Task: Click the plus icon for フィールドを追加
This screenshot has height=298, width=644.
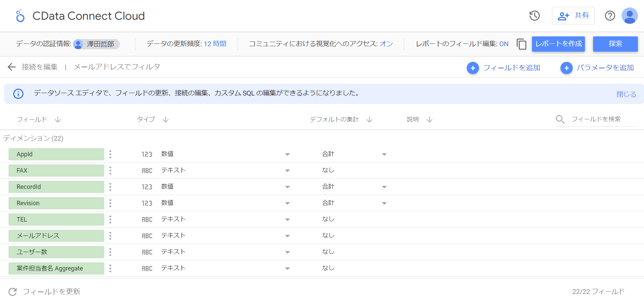Action: click(473, 68)
